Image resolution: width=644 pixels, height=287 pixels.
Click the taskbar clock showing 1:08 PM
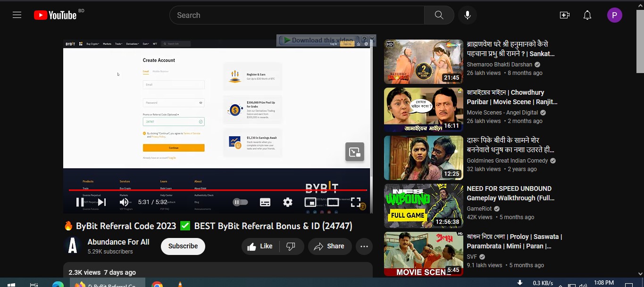pyautogui.click(x=604, y=283)
